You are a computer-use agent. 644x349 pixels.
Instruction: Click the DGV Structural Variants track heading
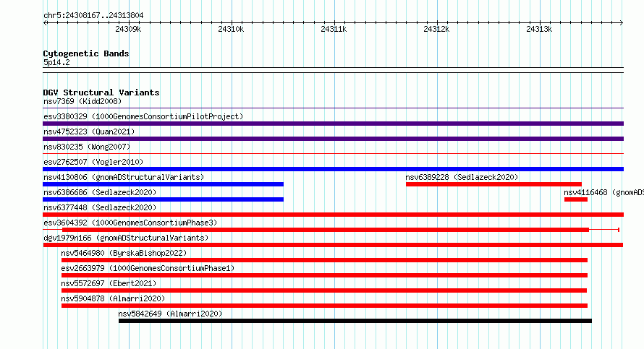(101, 92)
